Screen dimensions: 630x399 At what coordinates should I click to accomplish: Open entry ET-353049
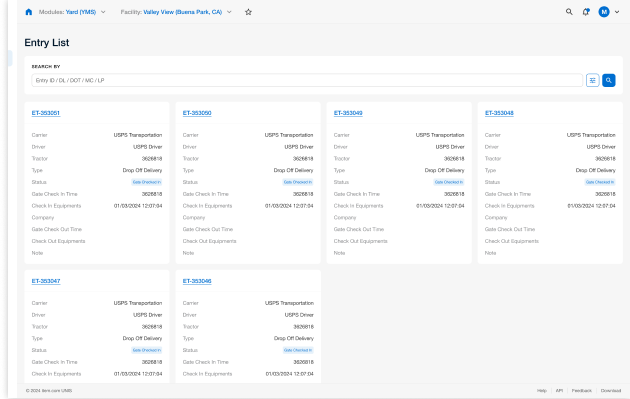pos(348,113)
